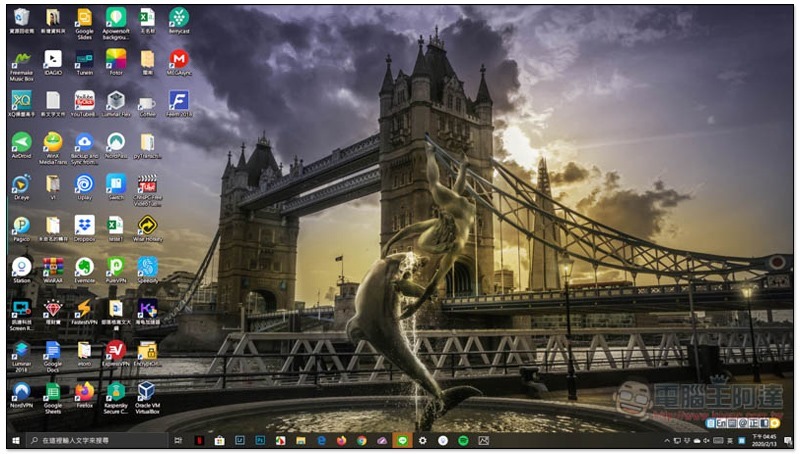The width and height of the screenshot is (800, 454).
Task: Open the Action Center notifications
Action: [x=787, y=441]
